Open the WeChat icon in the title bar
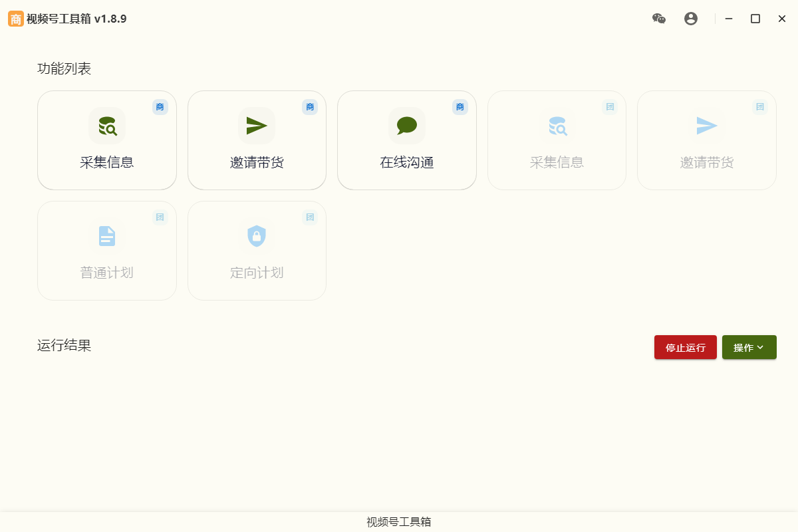This screenshot has height=532, width=798. point(659,19)
